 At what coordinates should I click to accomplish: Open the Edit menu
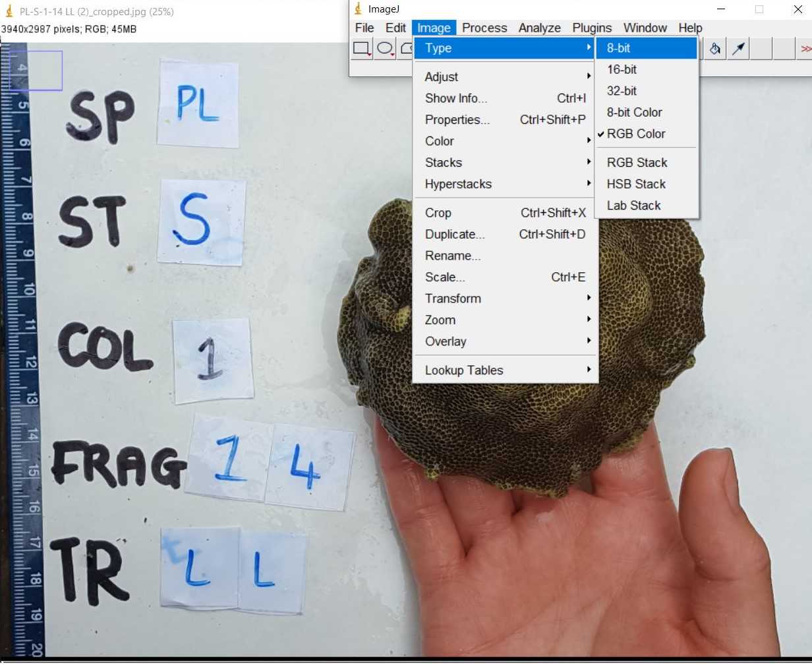(395, 28)
